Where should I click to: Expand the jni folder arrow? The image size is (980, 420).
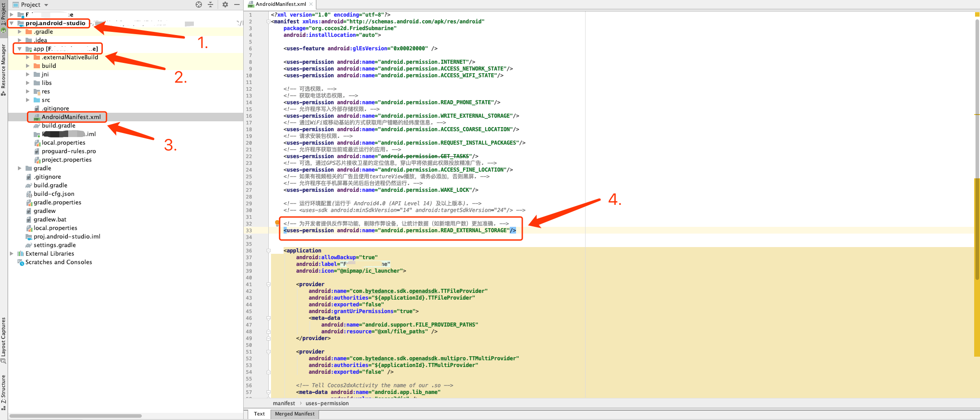point(28,74)
